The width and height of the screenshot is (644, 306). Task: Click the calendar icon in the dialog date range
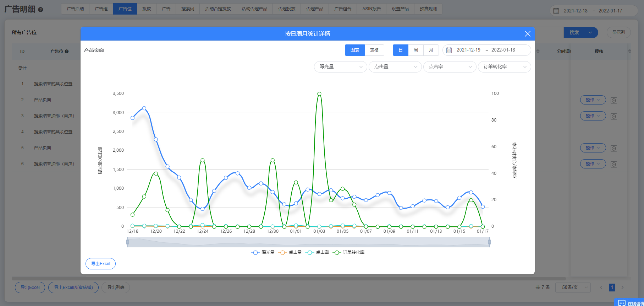[449, 50]
